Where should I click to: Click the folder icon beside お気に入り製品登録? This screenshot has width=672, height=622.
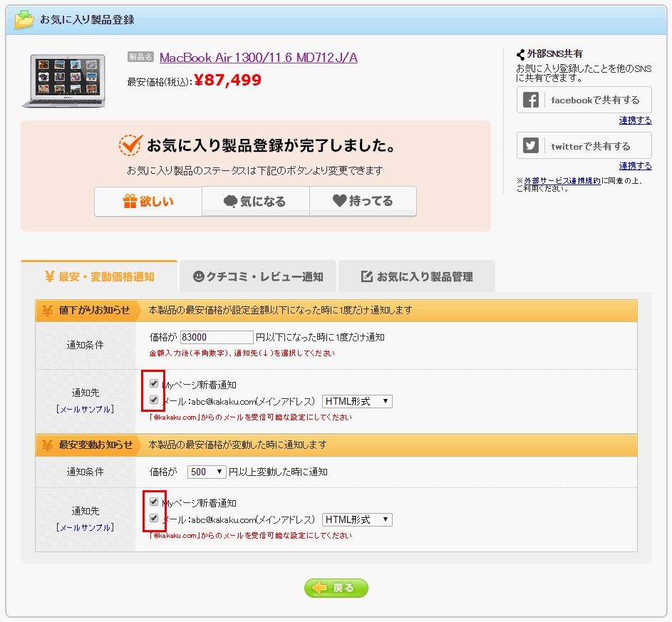click(x=24, y=20)
